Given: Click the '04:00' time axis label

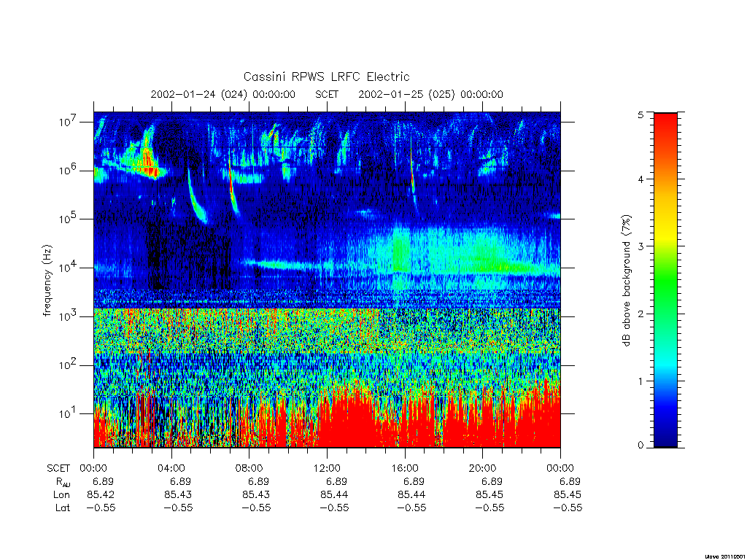Looking at the screenshot, I should click(x=171, y=468).
